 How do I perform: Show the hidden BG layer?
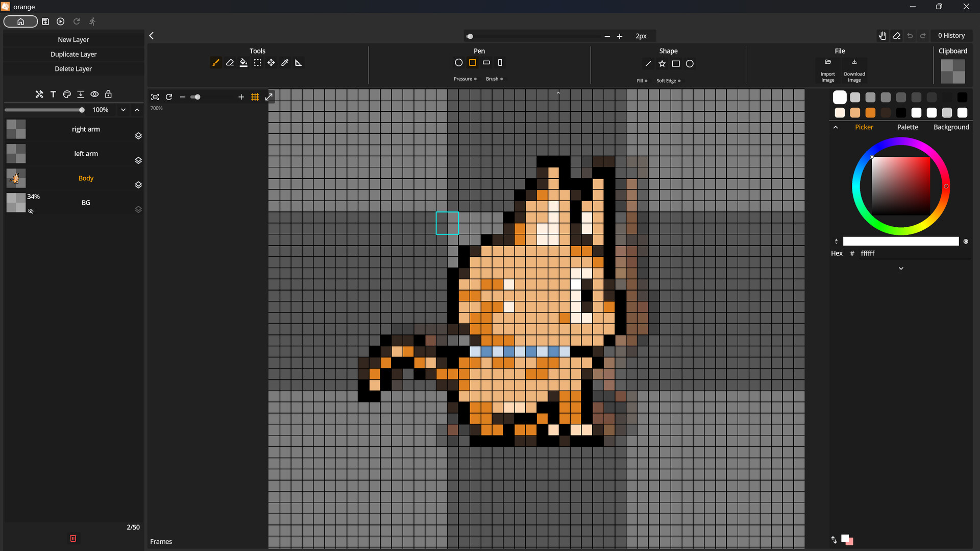(31, 211)
